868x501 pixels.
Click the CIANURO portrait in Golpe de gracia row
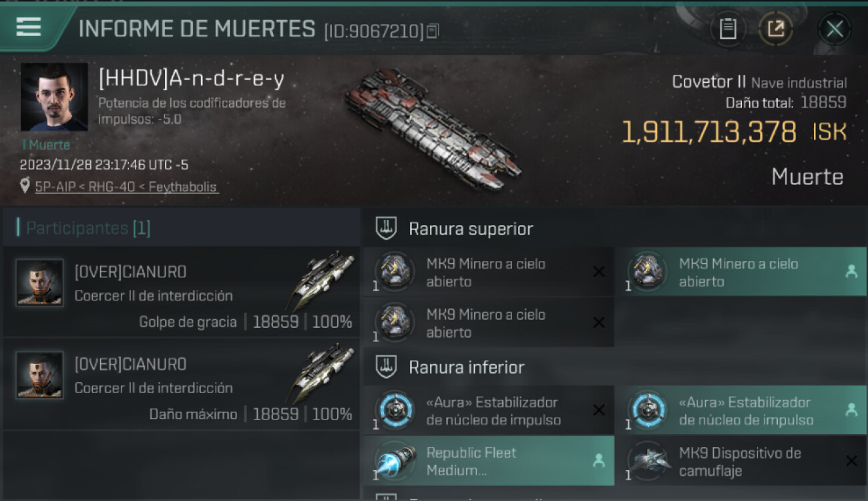tap(40, 283)
